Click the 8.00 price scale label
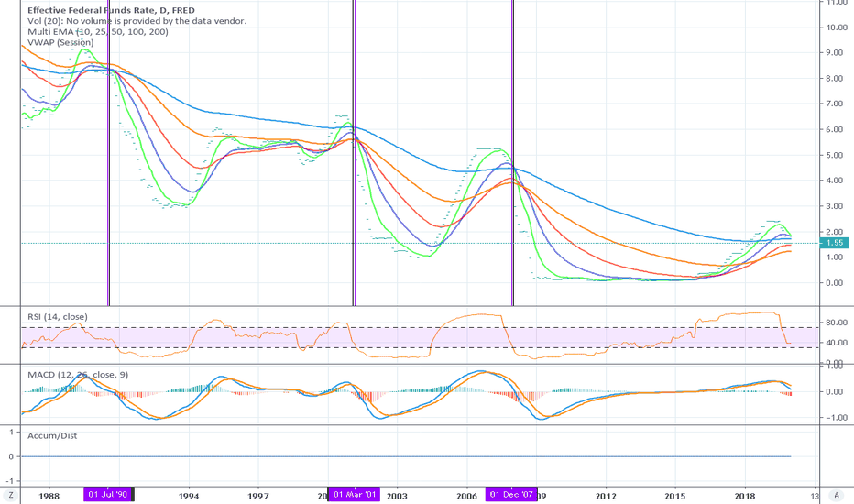This screenshot has width=854, height=504. point(835,79)
